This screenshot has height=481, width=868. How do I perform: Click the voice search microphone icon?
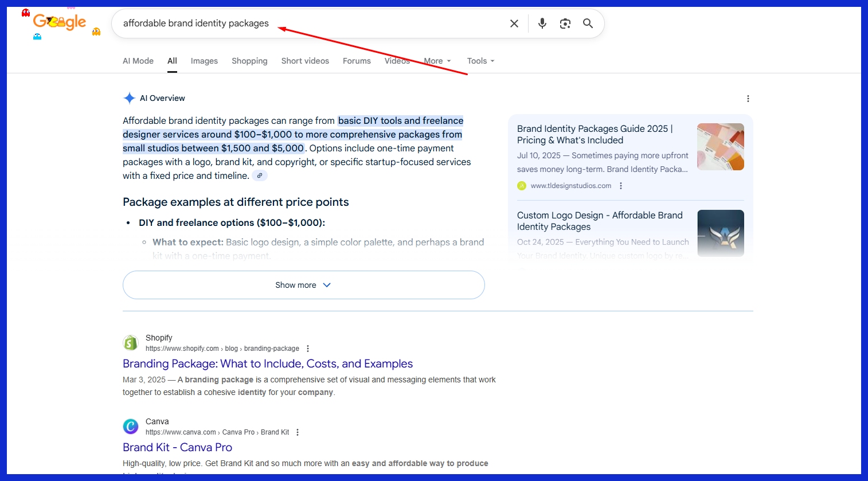click(541, 23)
